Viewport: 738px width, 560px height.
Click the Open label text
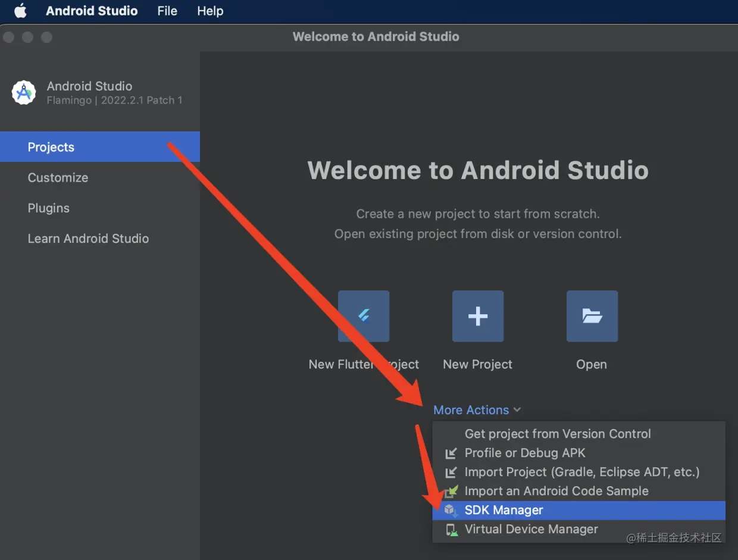point(592,364)
